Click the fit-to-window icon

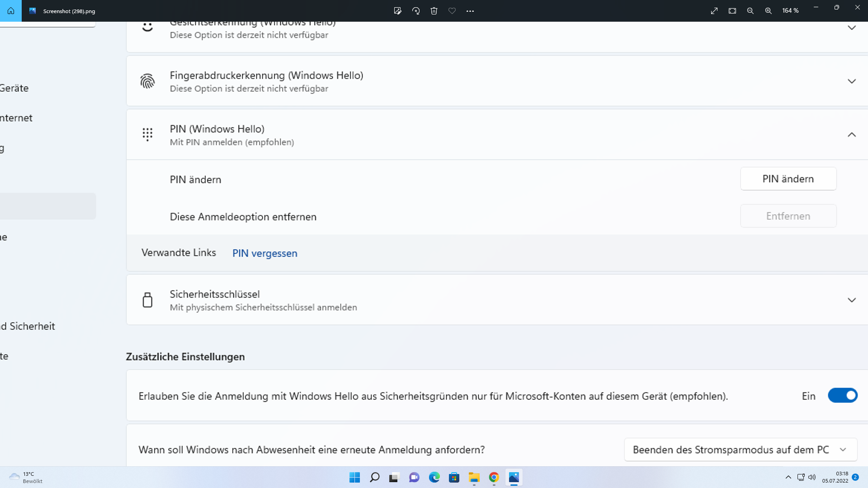coord(732,11)
